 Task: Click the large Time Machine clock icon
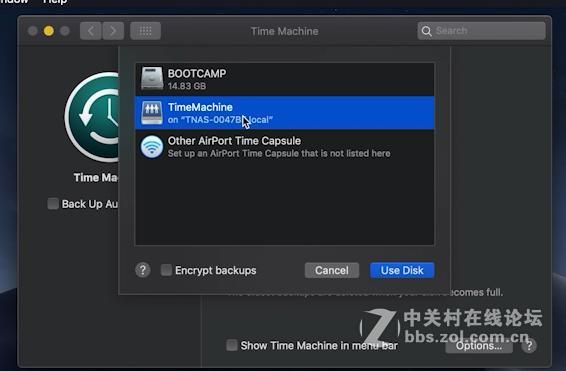pyautogui.click(x=92, y=117)
